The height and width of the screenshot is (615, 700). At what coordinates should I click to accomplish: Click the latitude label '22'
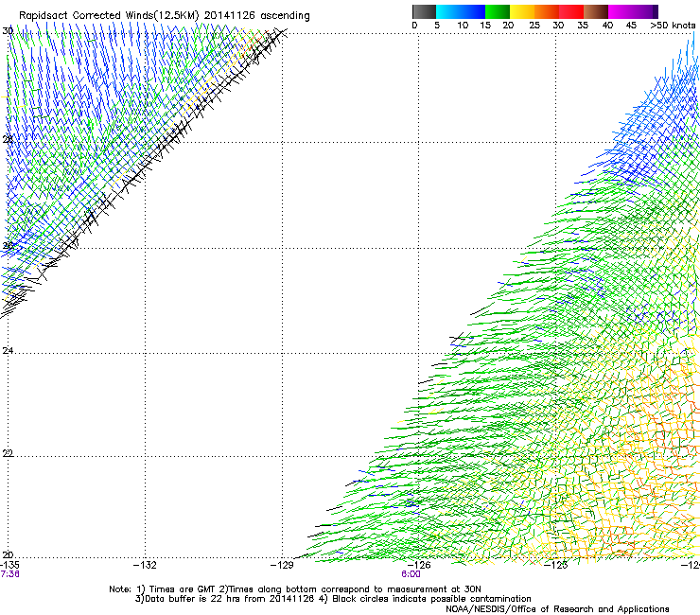pos(8,453)
